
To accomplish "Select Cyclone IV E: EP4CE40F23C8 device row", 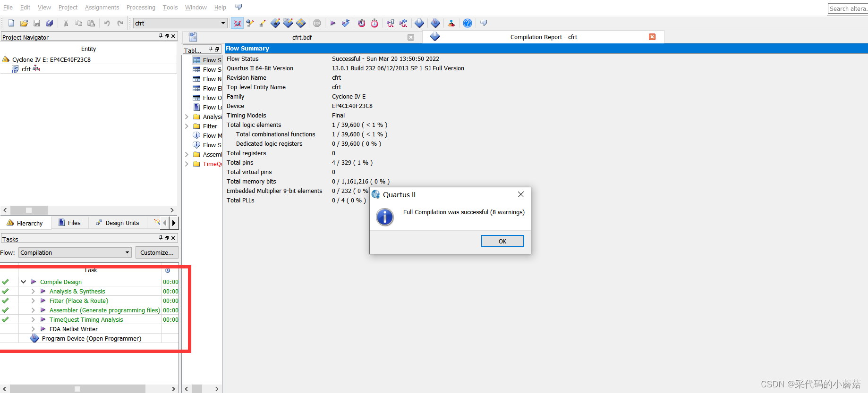I will [51, 59].
